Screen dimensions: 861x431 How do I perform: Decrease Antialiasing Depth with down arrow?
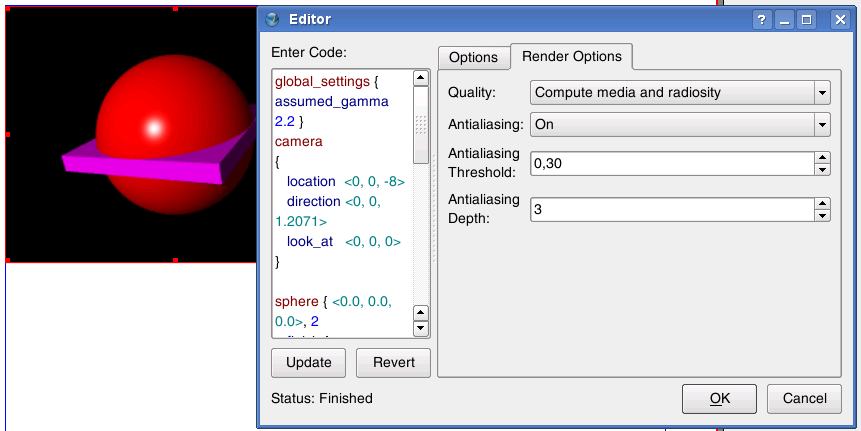tap(822, 215)
